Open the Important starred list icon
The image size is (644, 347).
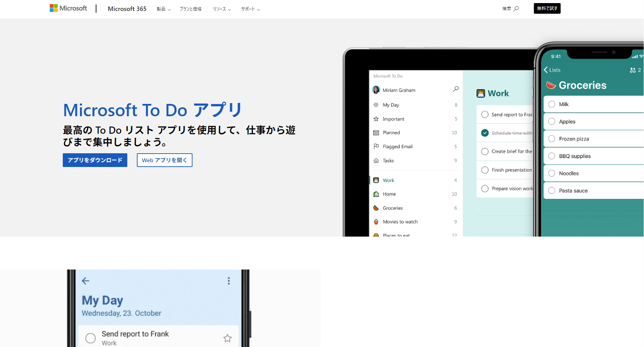[x=376, y=119]
